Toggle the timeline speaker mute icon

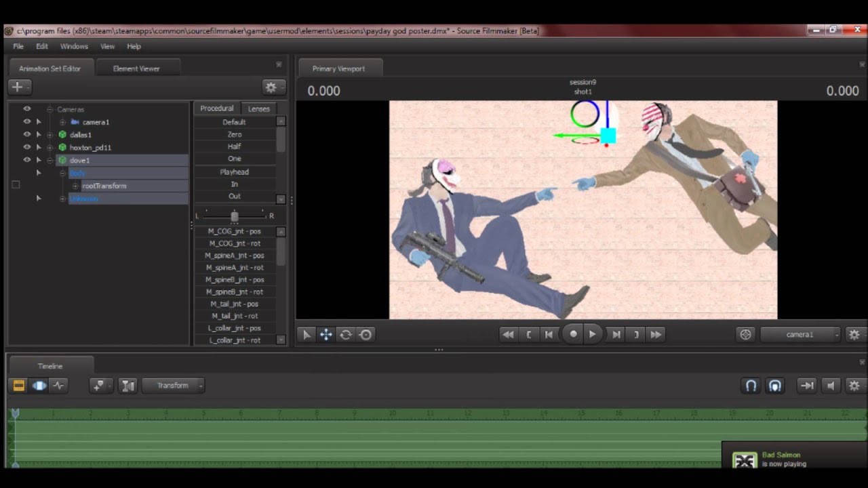point(831,386)
